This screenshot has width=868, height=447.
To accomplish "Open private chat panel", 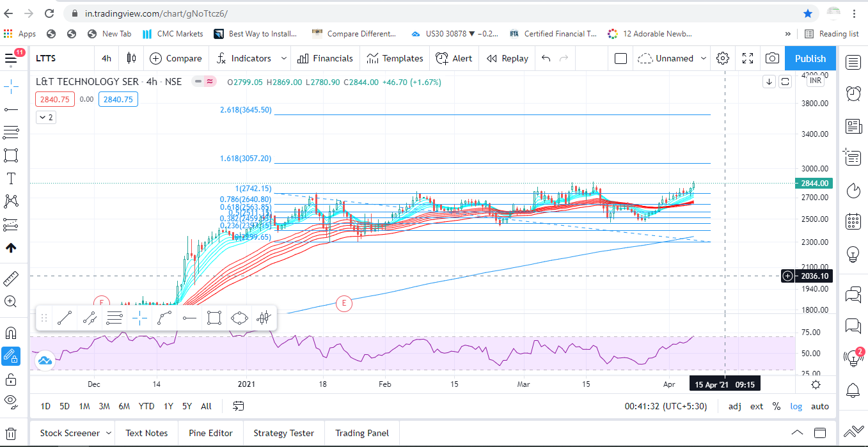I will click(853, 326).
